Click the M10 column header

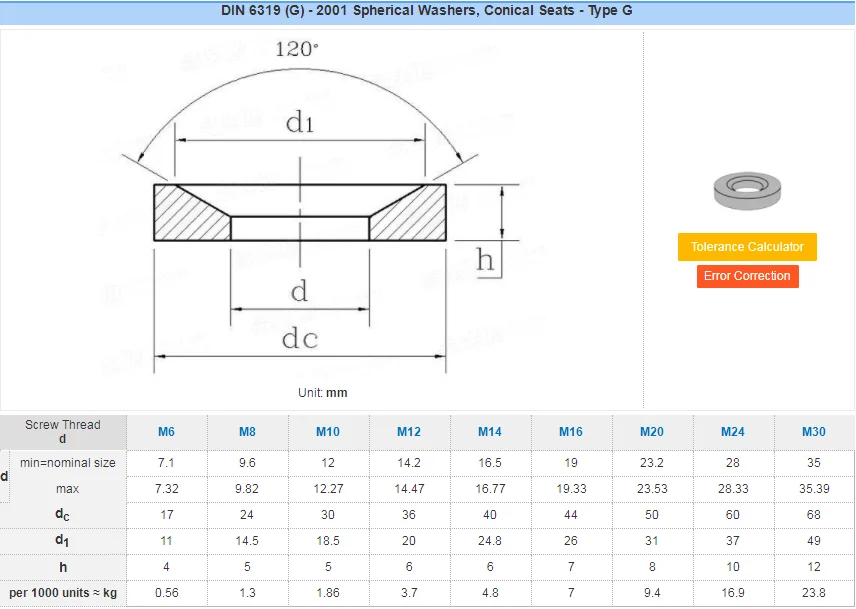(327, 432)
